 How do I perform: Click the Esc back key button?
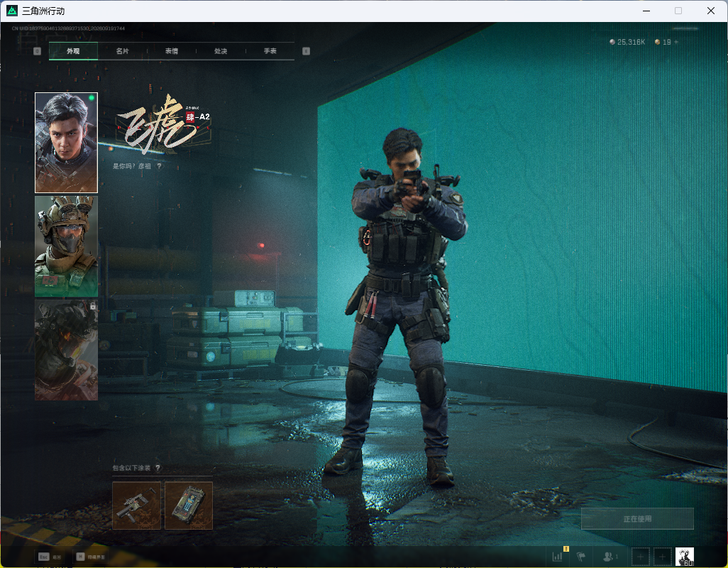click(50, 557)
